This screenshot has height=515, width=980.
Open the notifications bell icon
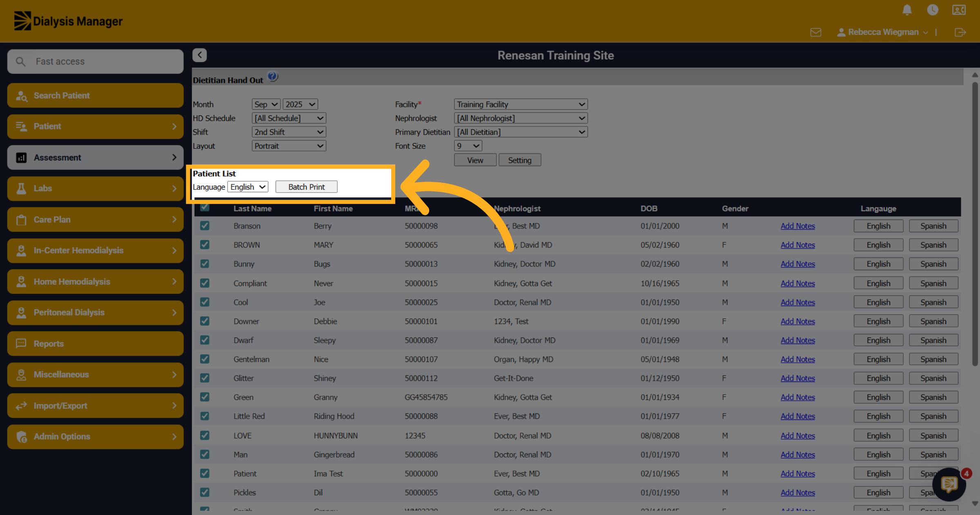(x=907, y=10)
